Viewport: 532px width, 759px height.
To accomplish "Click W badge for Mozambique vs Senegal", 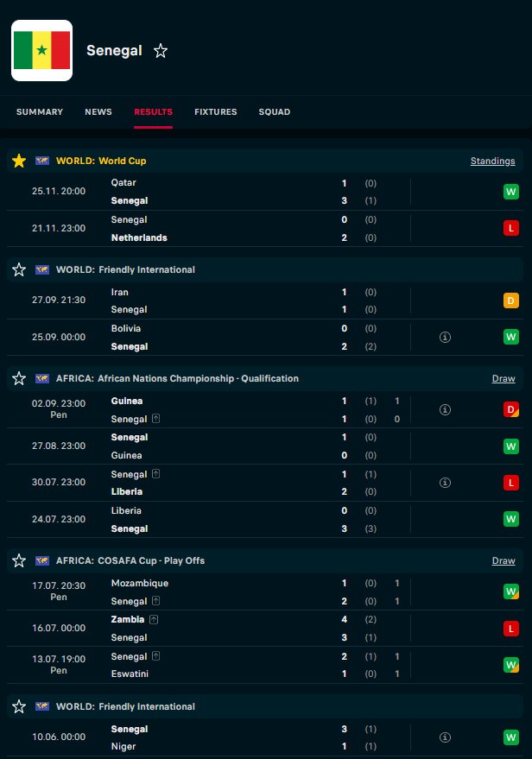I will (x=510, y=591).
